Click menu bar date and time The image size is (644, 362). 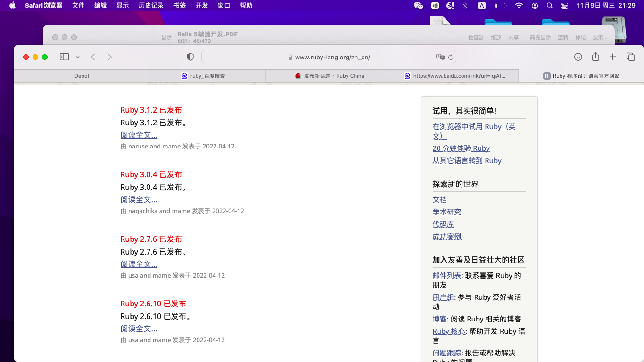pos(606,6)
